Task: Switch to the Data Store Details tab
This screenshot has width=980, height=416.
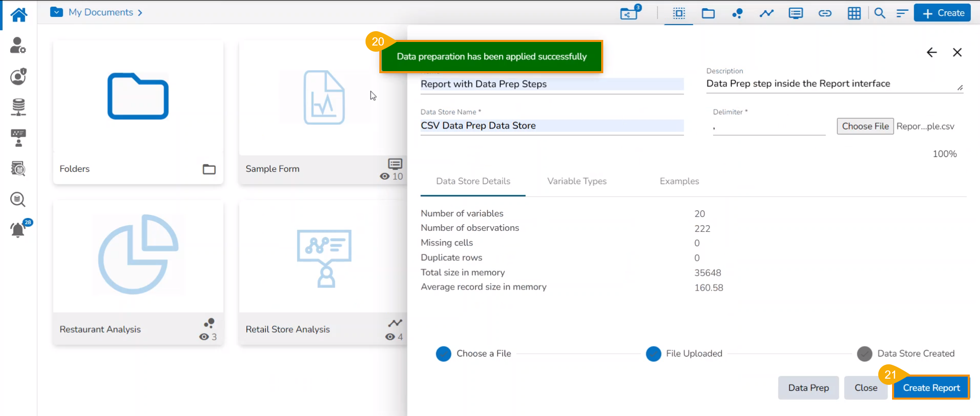Action: (473, 181)
